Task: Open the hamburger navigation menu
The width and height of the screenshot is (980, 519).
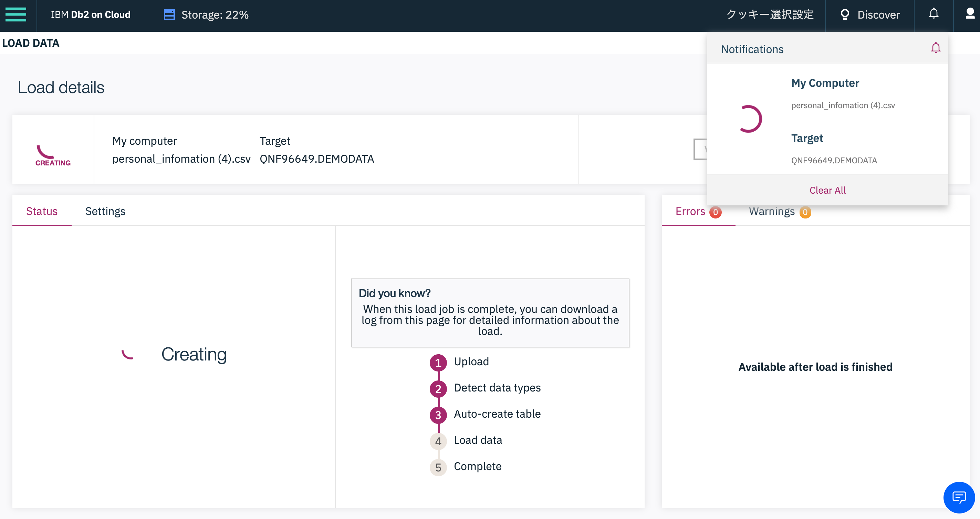Action: 15,14
